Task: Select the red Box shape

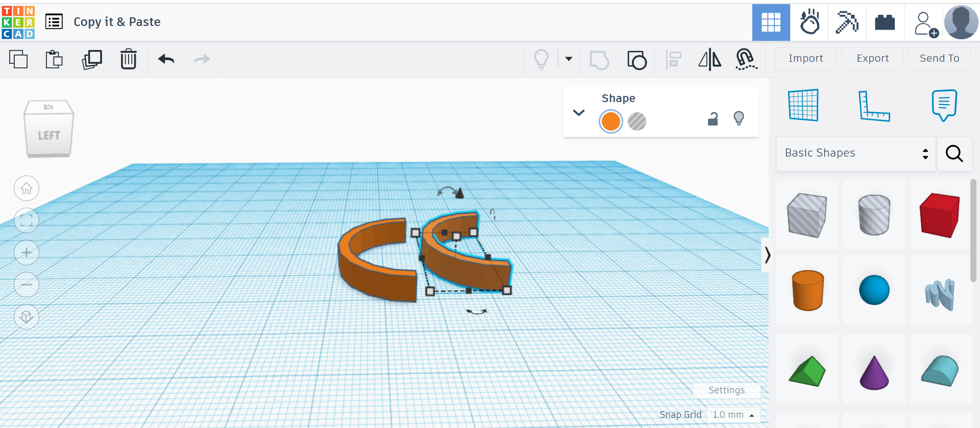Action: click(x=940, y=215)
